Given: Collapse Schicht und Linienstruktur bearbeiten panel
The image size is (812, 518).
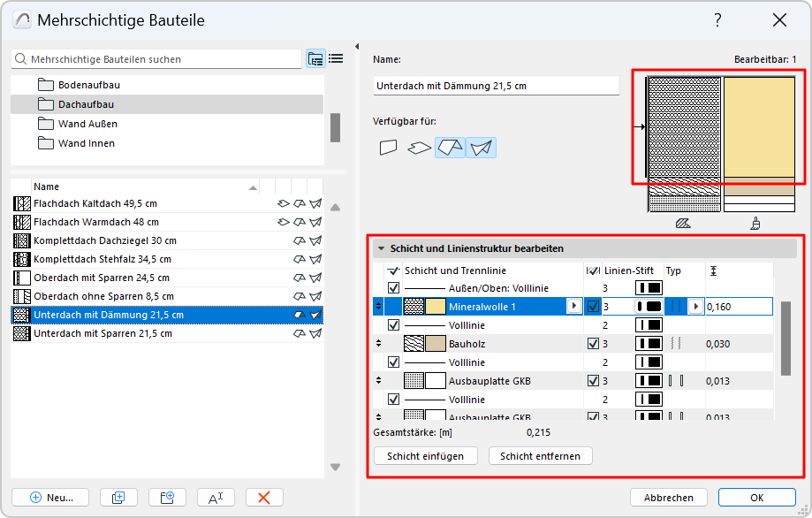Looking at the screenshot, I should [x=382, y=248].
